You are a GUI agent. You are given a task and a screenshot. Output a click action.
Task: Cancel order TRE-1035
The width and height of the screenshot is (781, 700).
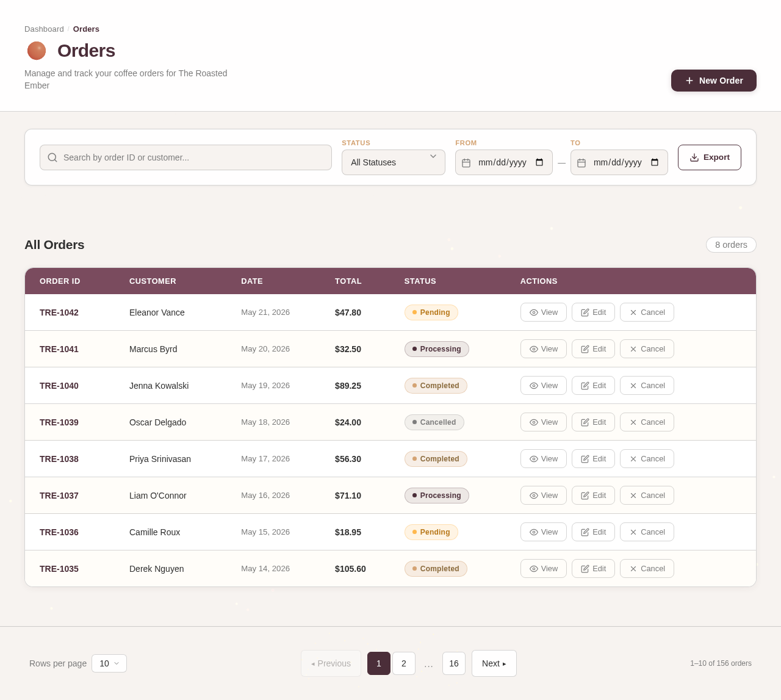(x=647, y=569)
